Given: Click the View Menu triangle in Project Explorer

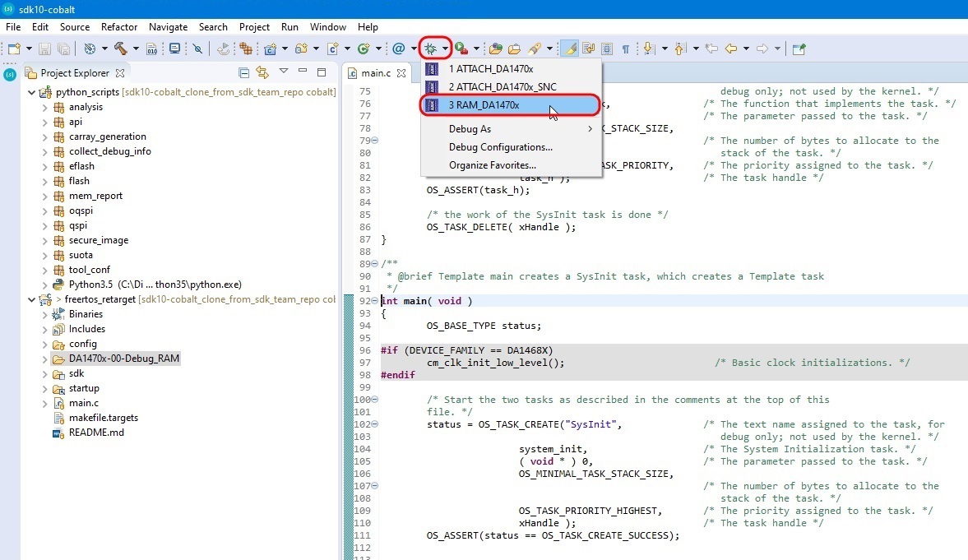Looking at the screenshot, I should pos(284,71).
